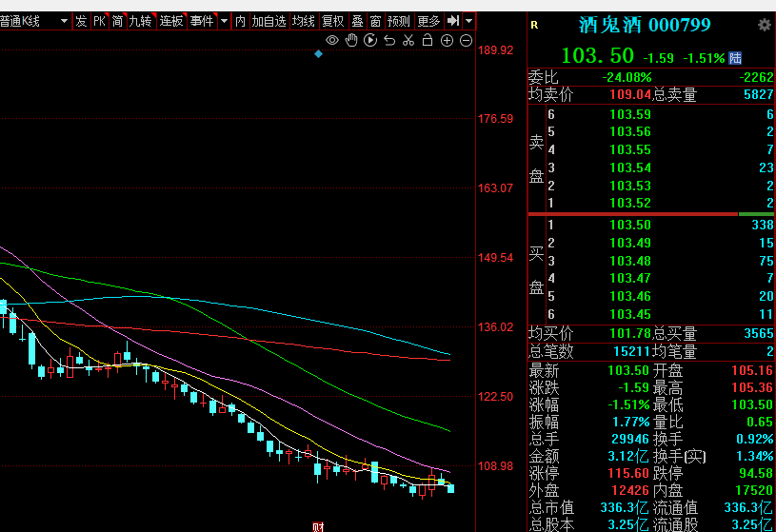Click the replay playback icon

point(370,40)
